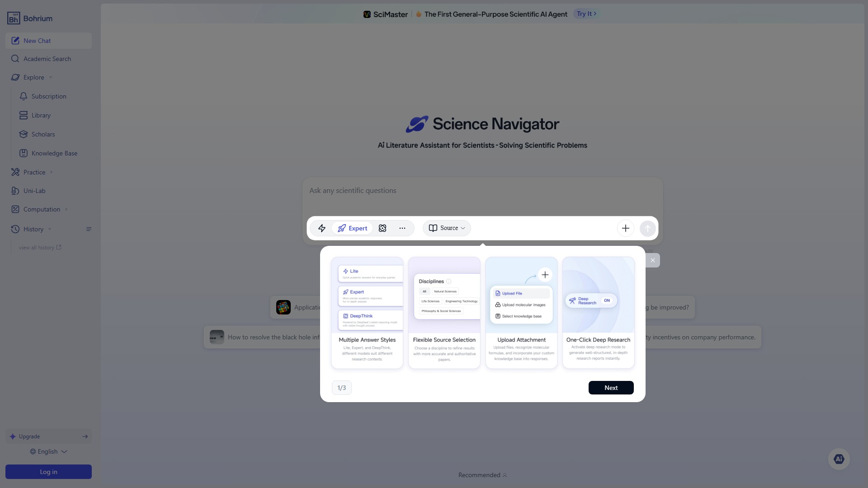Expand the Computation section arrow
The image size is (868, 488).
click(x=66, y=209)
